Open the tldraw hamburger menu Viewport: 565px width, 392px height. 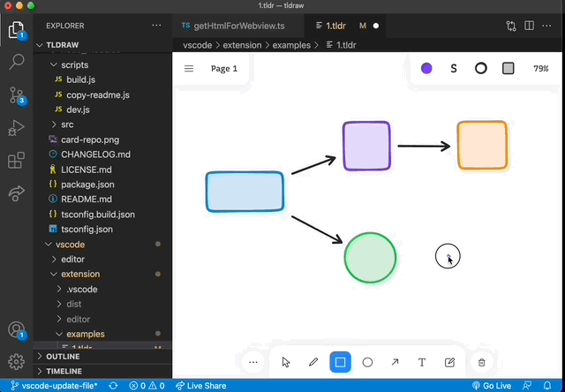pyautogui.click(x=189, y=69)
